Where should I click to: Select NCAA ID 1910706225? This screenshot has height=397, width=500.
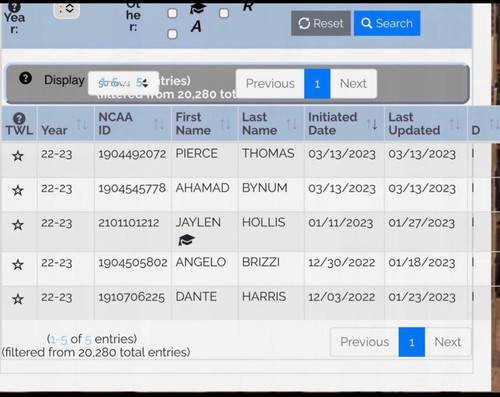click(131, 297)
